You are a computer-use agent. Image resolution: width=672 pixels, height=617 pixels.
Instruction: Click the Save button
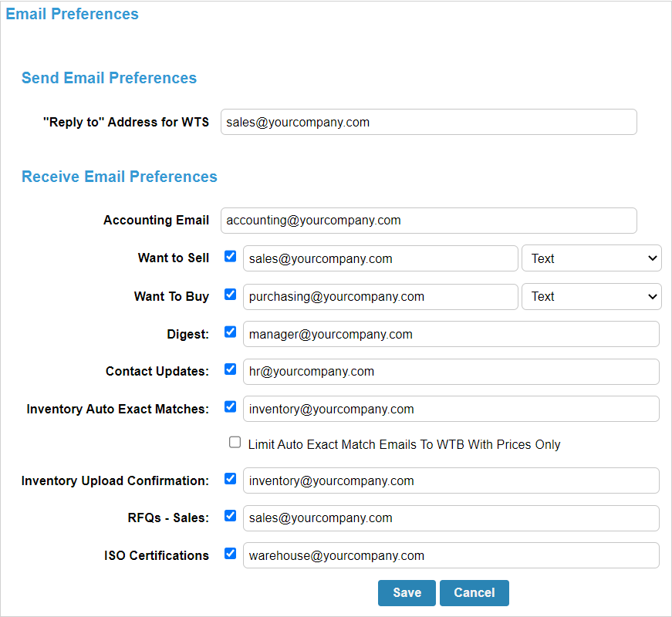click(x=407, y=593)
